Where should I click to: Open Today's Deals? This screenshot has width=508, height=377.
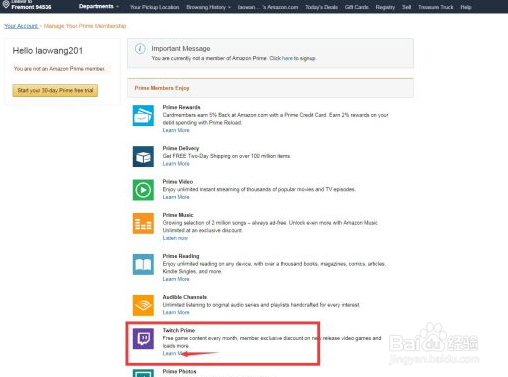(321, 7)
